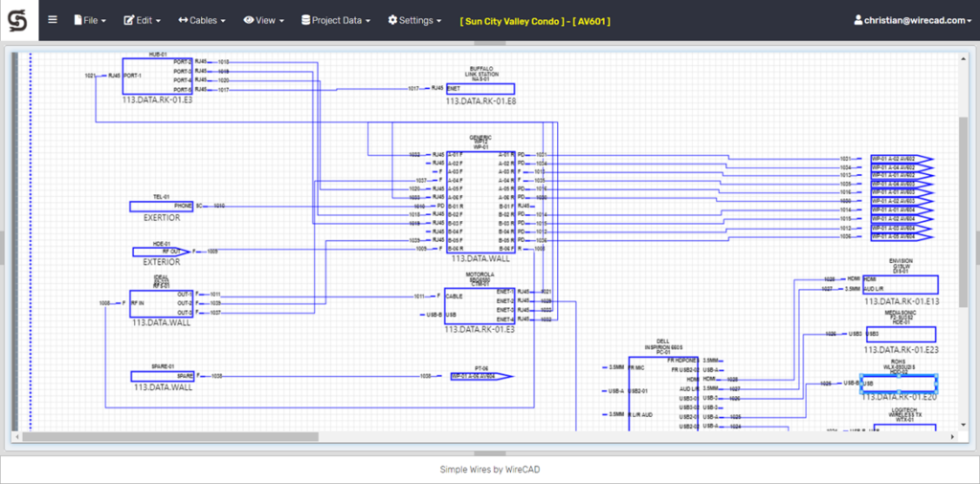Open the hamburger menu icon
Image resolution: width=980 pixels, height=484 pixels.
click(x=53, y=20)
